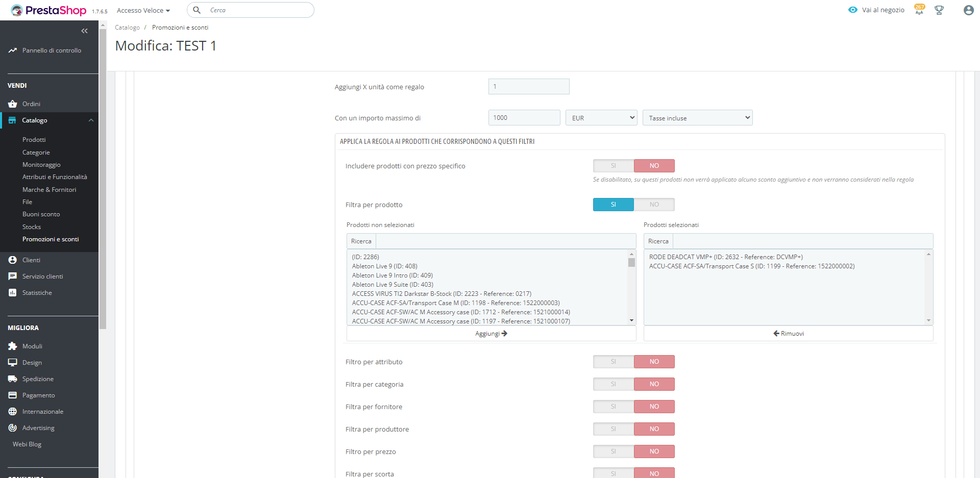Click the Servizio clienti chat icon
The image size is (980, 478).
[13, 276]
